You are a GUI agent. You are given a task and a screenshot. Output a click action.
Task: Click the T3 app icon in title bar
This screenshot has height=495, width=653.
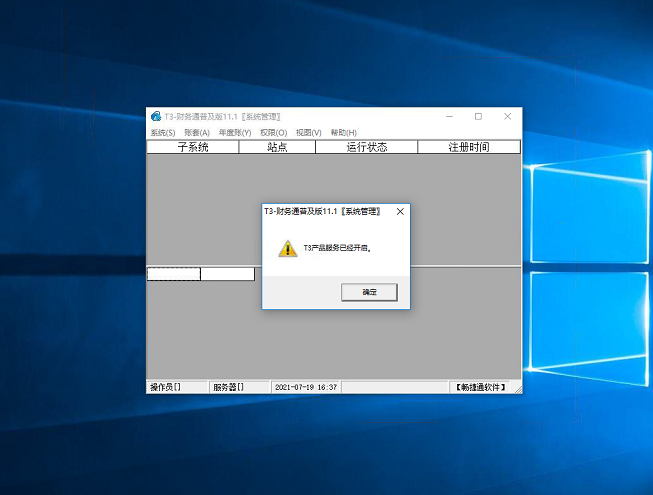[156, 116]
